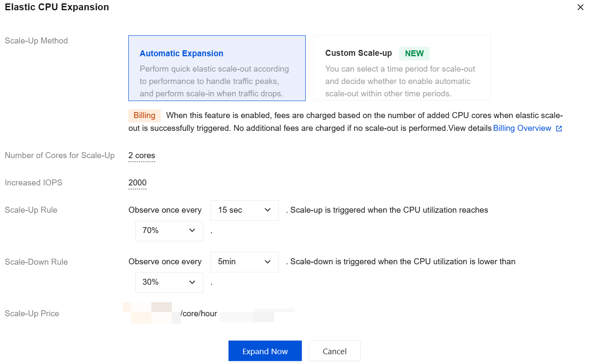Open the scale-down CPU utilization threshold dropdown
The image size is (590, 364).
pyautogui.click(x=169, y=282)
